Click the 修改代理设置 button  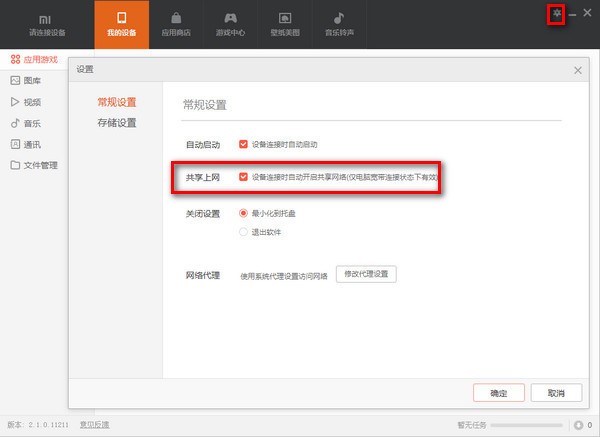click(x=366, y=273)
